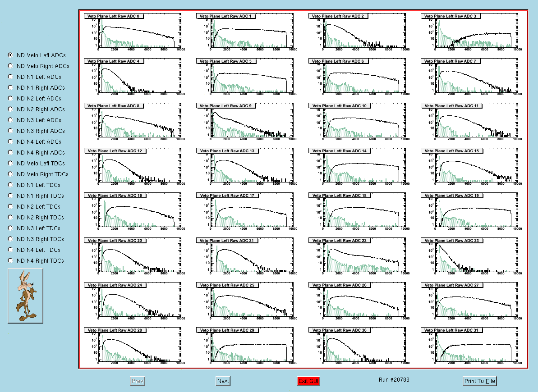Screen dimensions: 538x392
Task: Click the Prev button
Action: pos(138,381)
